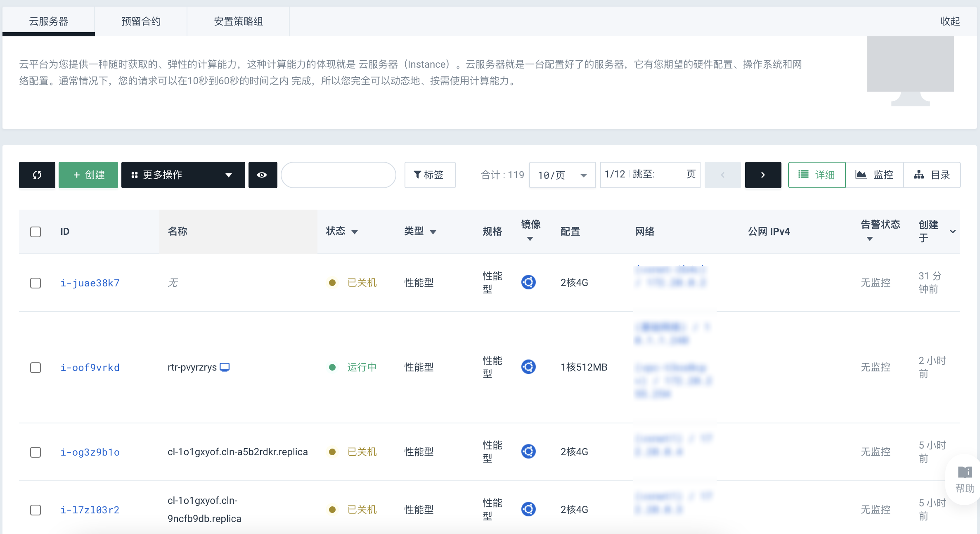Click status 已关机 for i-juae38k7
Image resolution: width=980 pixels, height=534 pixels.
(x=362, y=283)
